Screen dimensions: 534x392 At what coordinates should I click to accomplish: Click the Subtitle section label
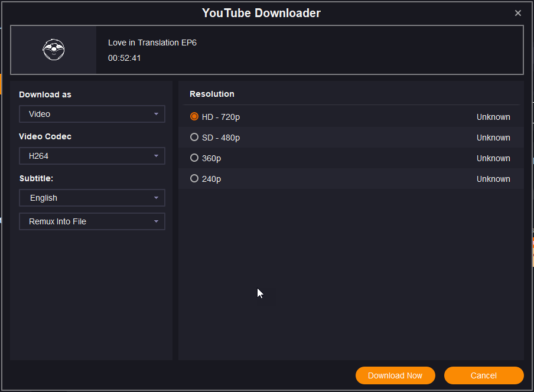click(x=36, y=178)
